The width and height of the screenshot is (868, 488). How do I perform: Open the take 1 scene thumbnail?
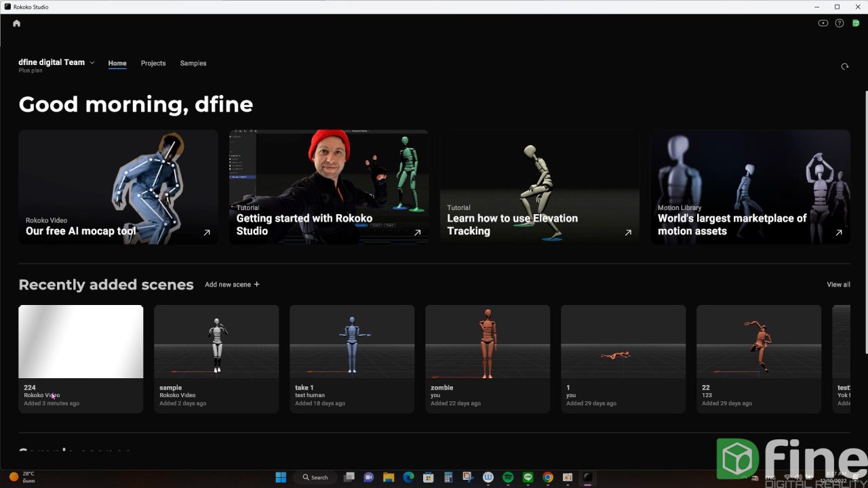click(x=352, y=342)
